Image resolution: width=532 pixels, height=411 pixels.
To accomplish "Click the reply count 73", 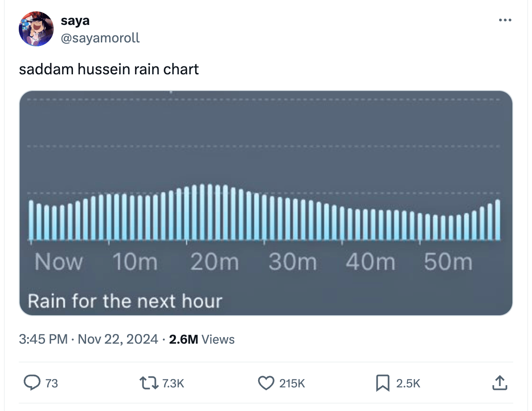I will coord(52,383).
